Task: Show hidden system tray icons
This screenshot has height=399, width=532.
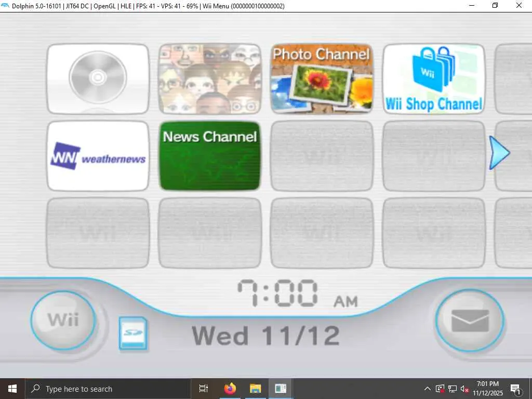Action: coord(428,389)
